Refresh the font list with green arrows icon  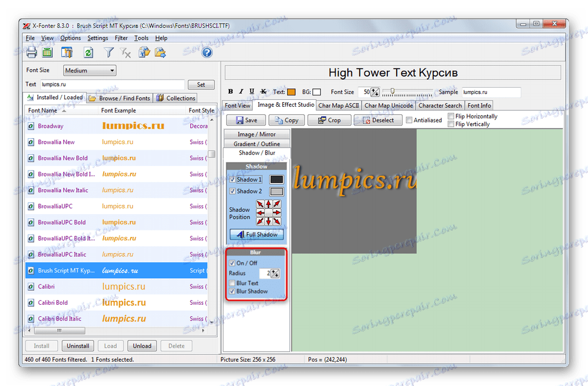click(x=88, y=52)
